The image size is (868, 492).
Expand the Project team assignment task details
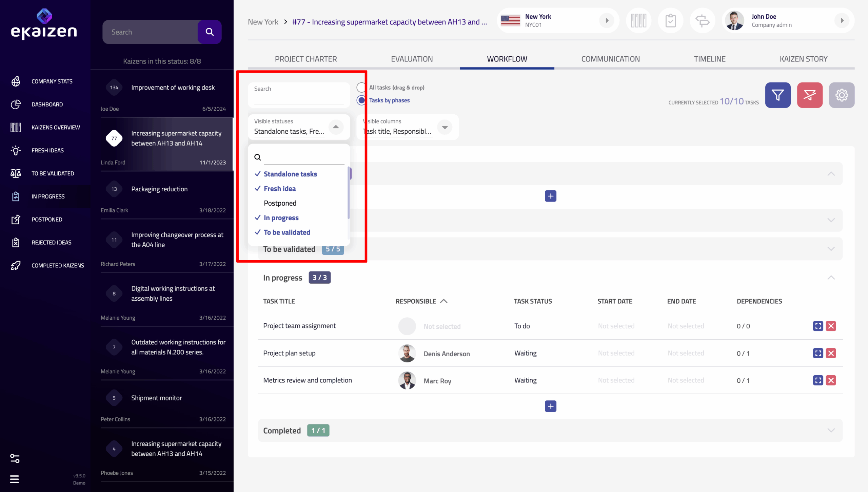[x=818, y=326]
